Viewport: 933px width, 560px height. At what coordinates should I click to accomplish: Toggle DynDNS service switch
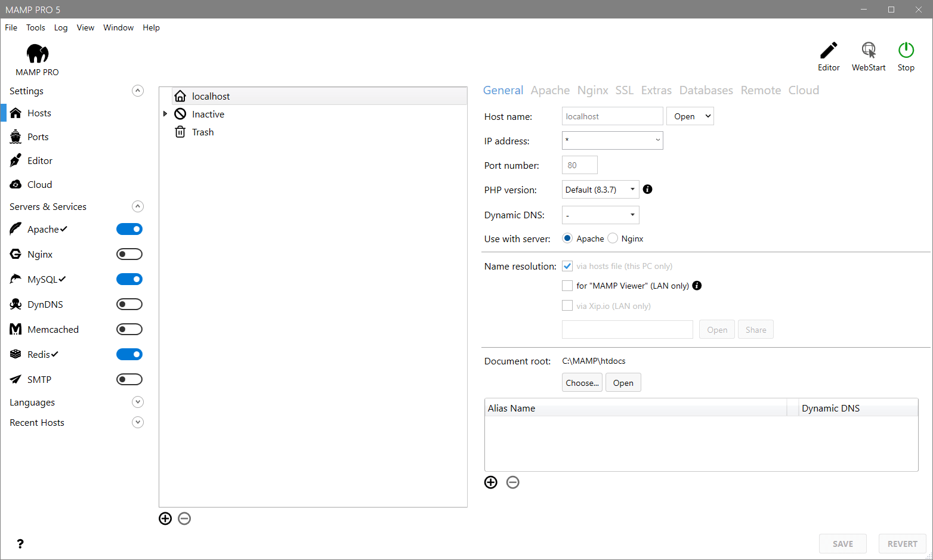[129, 305]
